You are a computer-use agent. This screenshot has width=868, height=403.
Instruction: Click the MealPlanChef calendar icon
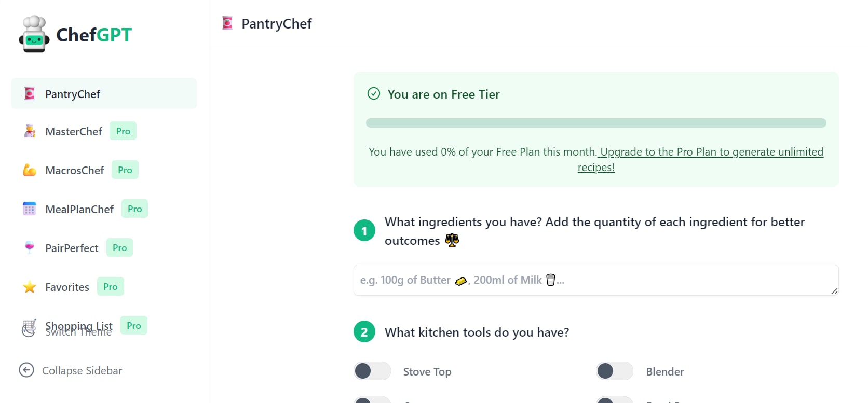(30, 209)
